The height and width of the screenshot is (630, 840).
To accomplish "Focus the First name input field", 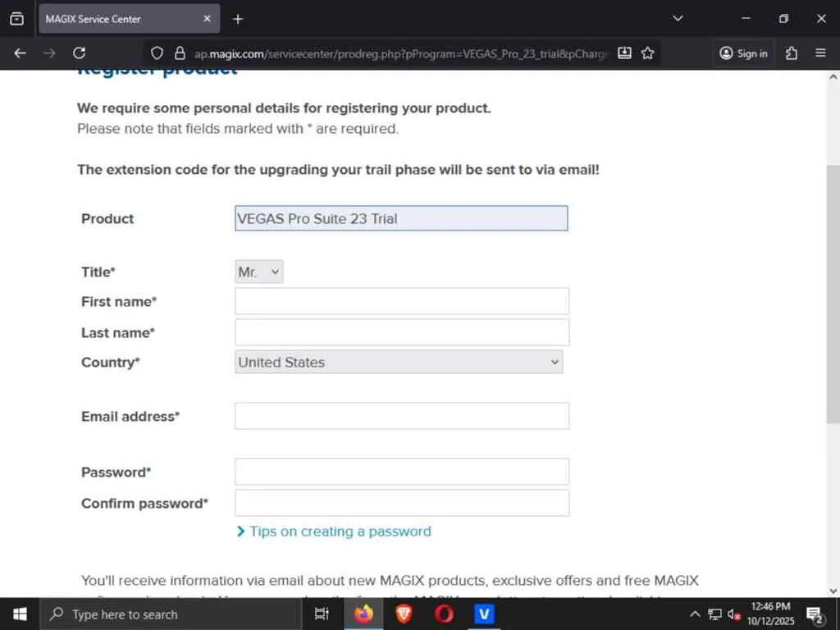I will pos(402,301).
